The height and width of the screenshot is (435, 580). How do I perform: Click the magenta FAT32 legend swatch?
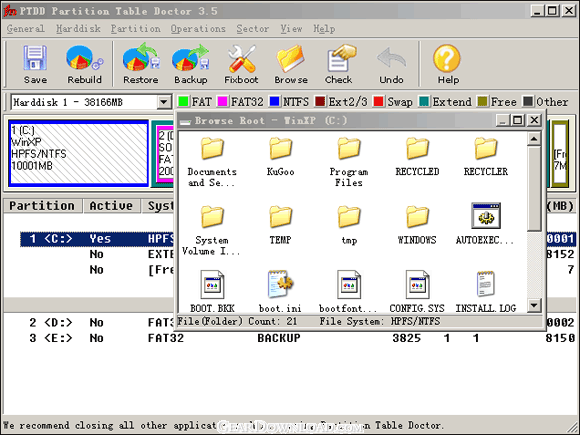coord(223,101)
